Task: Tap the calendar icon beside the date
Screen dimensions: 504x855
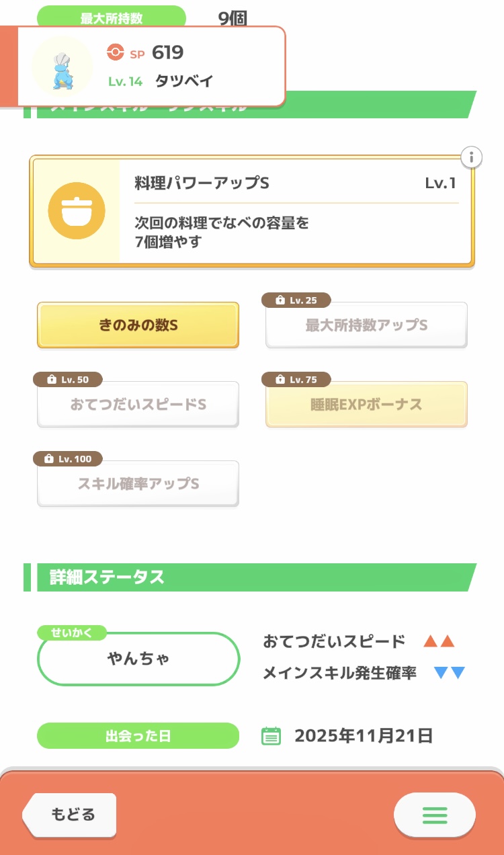Action: [271, 736]
